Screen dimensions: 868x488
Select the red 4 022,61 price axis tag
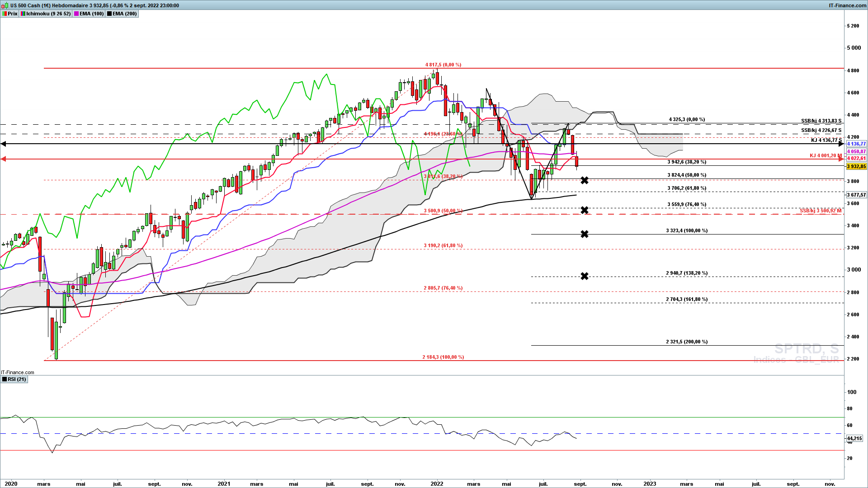click(856, 158)
